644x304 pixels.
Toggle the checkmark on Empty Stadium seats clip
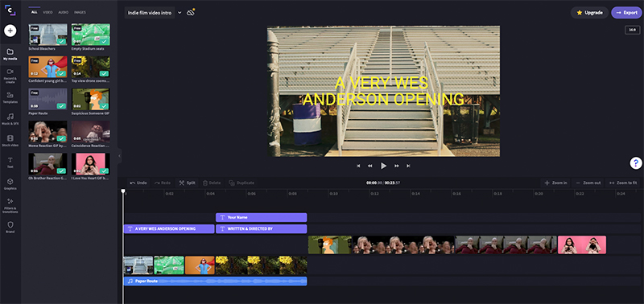pos(105,41)
